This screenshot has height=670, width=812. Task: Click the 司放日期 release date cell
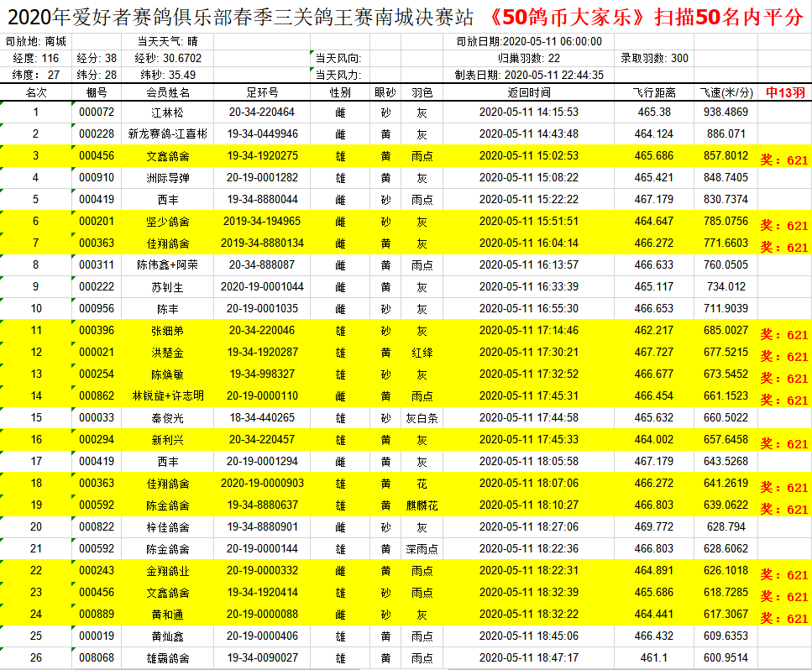(529, 41)
